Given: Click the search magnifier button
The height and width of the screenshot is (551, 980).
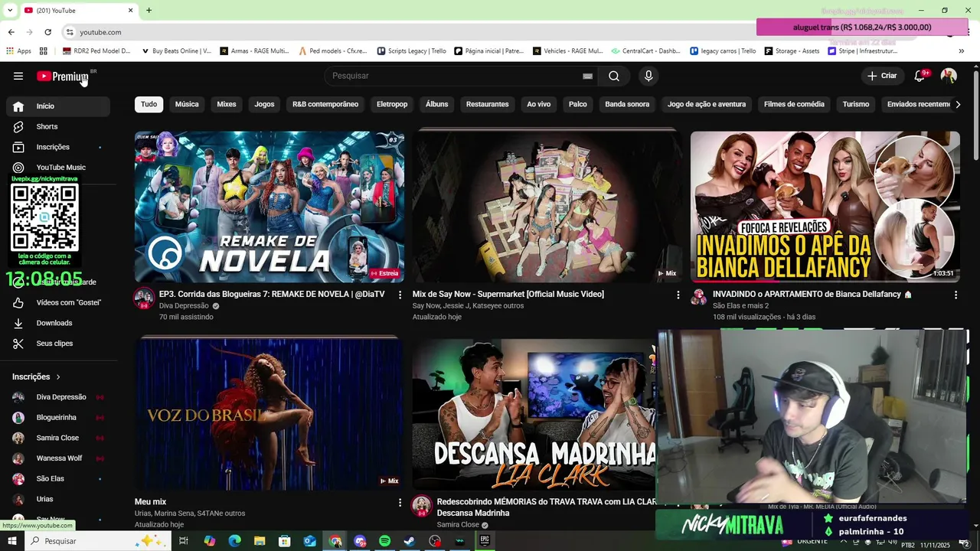Looking at the screenshot, I should point(614,76).
